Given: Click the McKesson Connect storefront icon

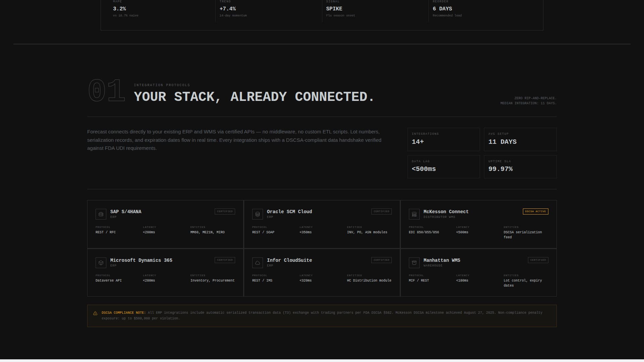Looking at the screenshot, I should click(414, 214).
